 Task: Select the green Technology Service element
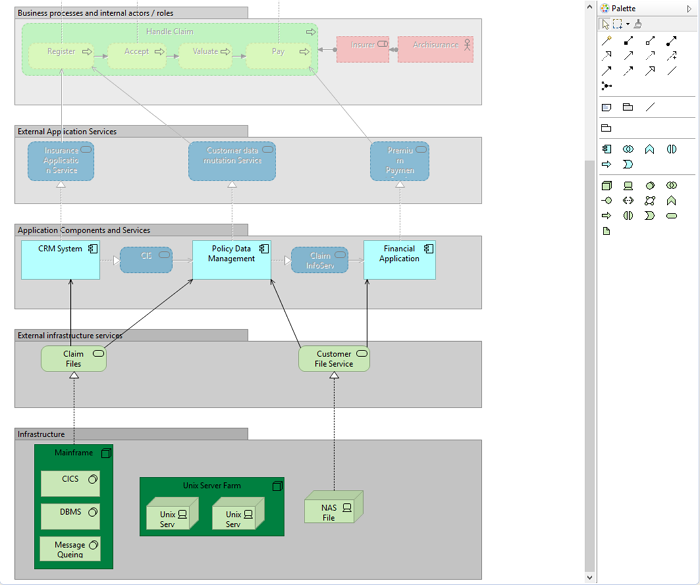pos(671,216)
